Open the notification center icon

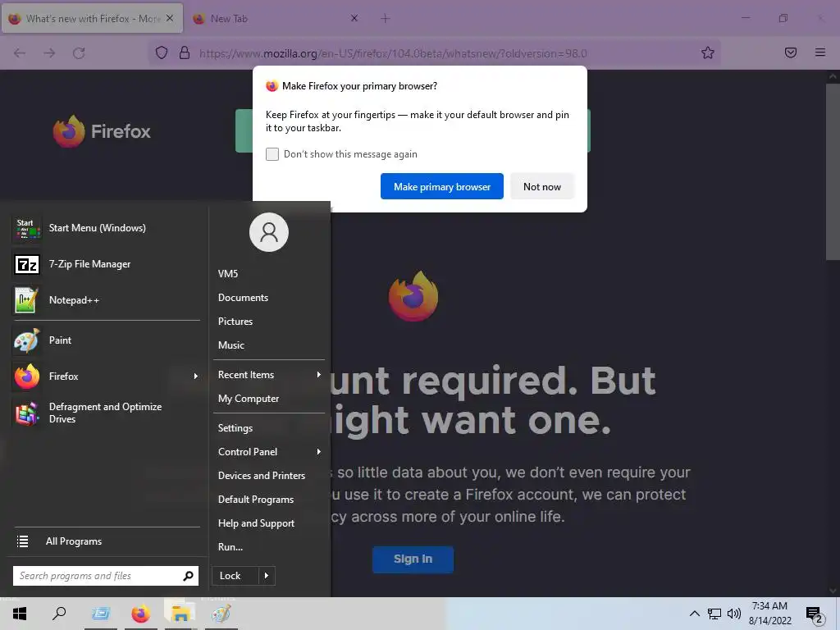815,615
